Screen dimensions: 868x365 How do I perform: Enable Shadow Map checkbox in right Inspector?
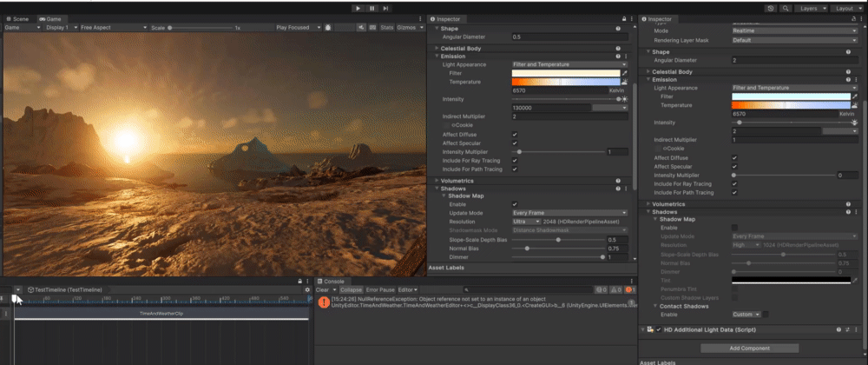(734, 228)
